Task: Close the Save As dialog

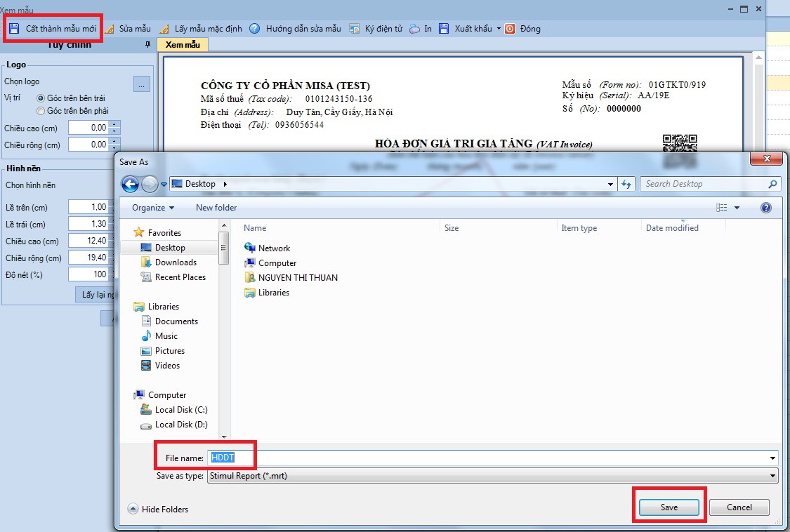Action: (x=767, y=159)
